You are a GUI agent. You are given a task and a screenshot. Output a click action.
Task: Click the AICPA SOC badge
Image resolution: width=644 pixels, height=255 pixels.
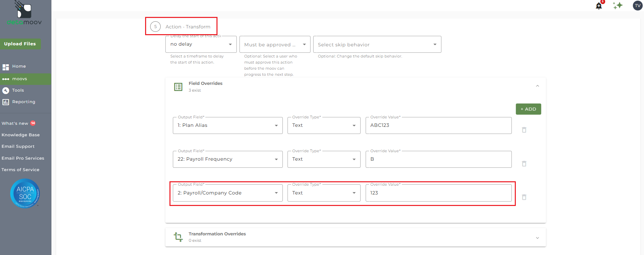click(25, 193)
